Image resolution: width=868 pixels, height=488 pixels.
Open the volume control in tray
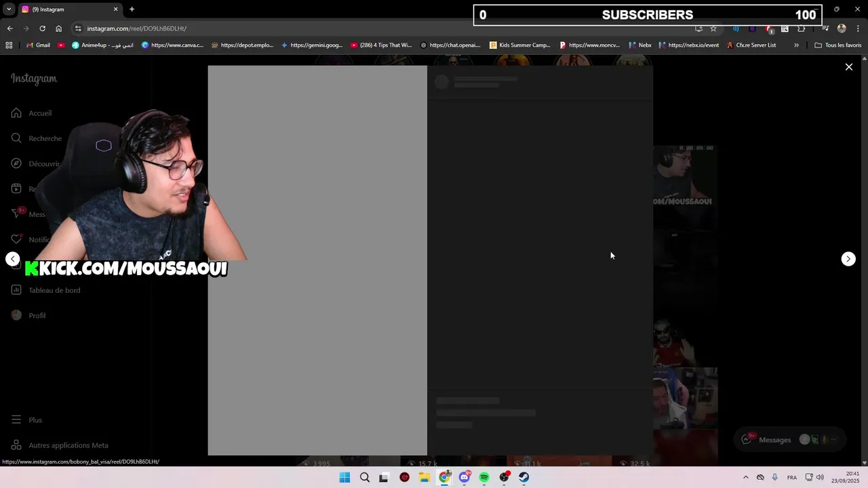[x=820, y=477]
